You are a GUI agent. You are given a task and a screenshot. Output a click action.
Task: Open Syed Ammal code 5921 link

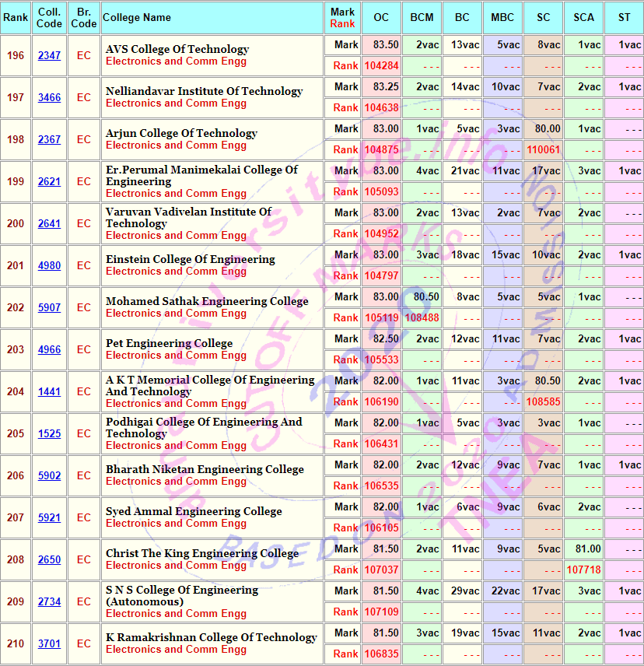click(49, 517)
